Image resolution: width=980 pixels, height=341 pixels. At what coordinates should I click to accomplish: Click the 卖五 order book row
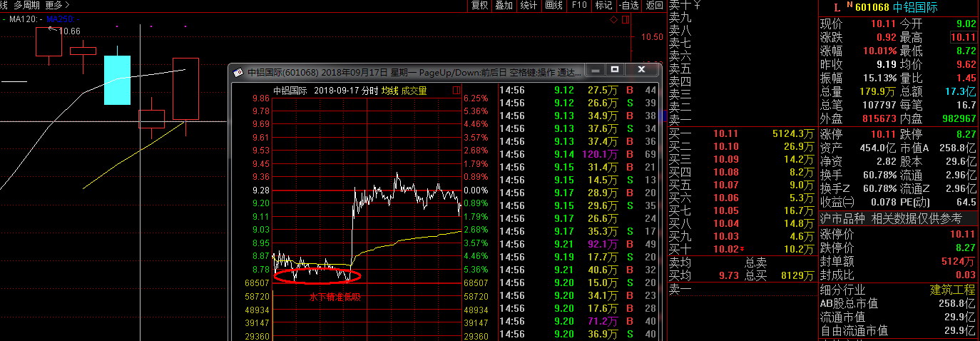(742, 68)
